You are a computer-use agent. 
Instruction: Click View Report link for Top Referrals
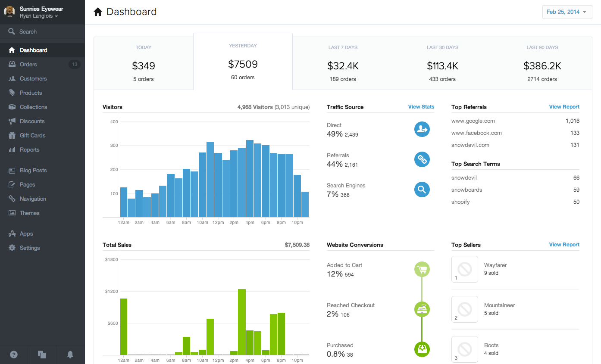click(x=564, y=107)
